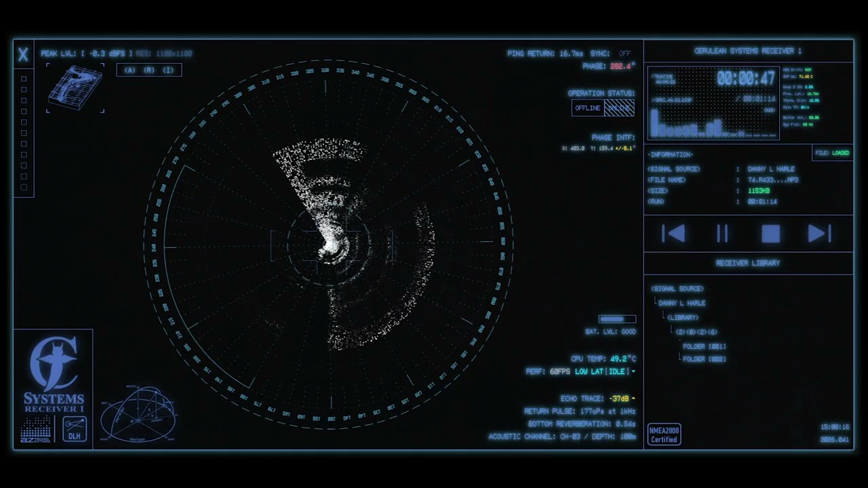This screenshot has width=868, height=488.
Task: Click the AZ equalizer bars logo
Action: 36,430
